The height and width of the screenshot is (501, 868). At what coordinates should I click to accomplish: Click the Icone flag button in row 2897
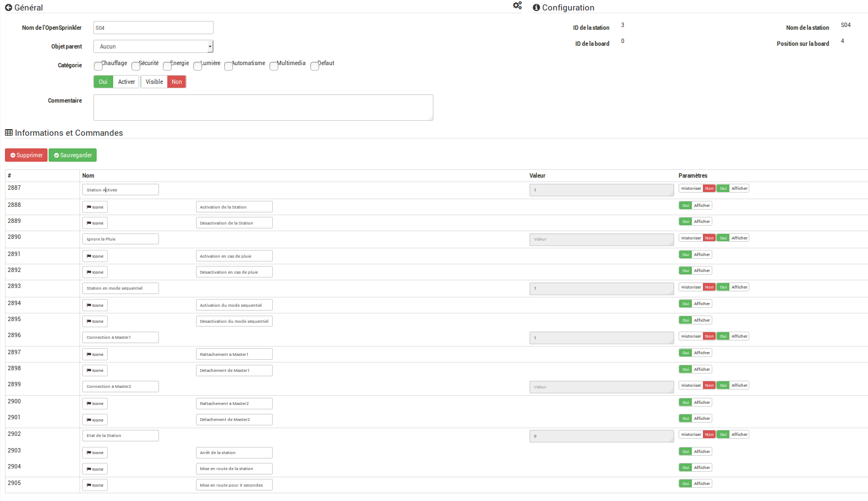95,354
